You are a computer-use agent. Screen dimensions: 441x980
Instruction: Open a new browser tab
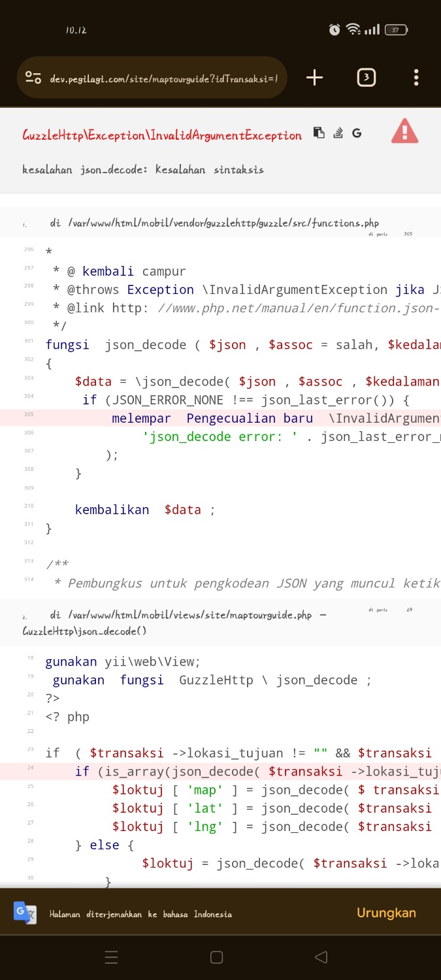click(x=314, y=78)
